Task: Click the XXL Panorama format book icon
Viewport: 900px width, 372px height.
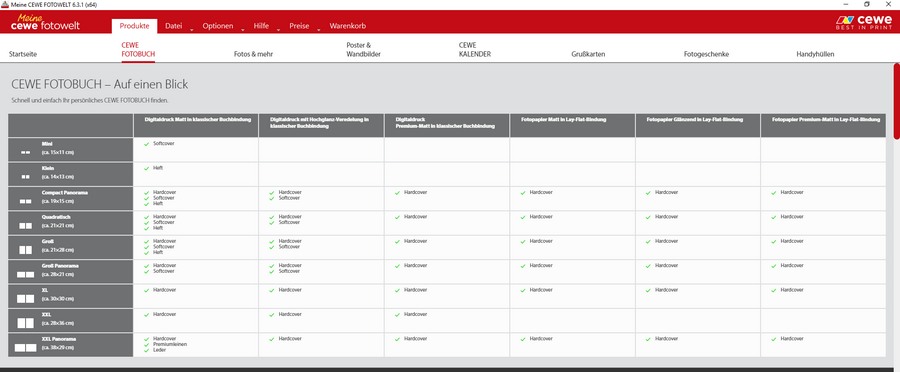Action: coord(25,347)
